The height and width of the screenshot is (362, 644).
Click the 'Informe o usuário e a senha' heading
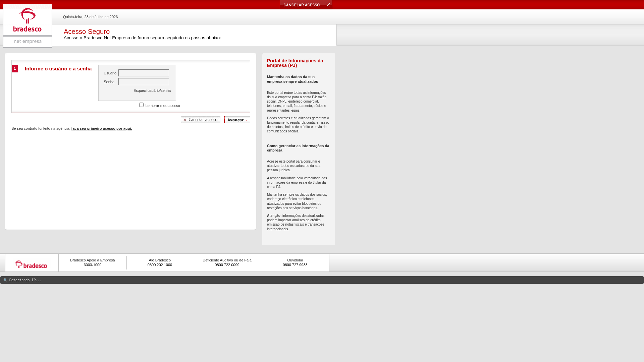pyautogui.click(x=58, y=69)
